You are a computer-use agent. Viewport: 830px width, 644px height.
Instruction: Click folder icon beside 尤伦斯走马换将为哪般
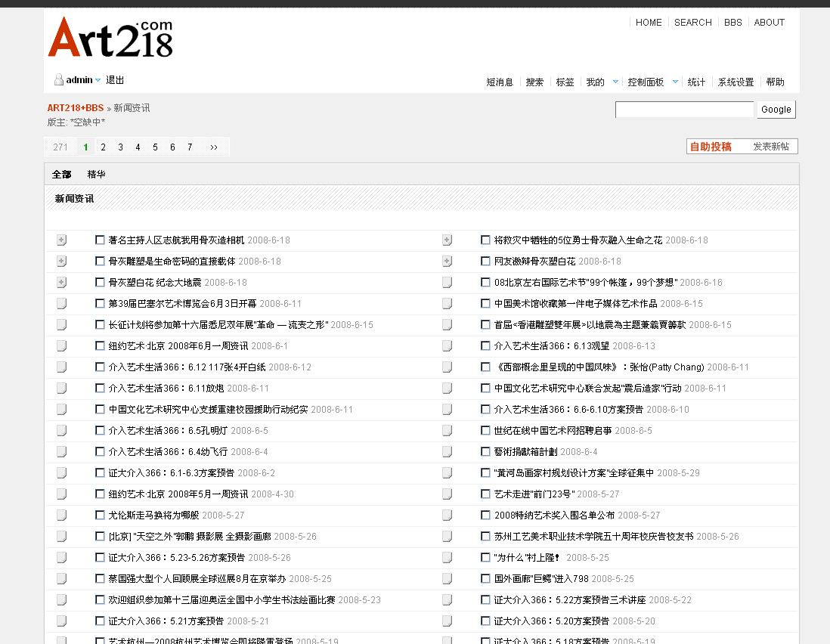coord(61,516)
